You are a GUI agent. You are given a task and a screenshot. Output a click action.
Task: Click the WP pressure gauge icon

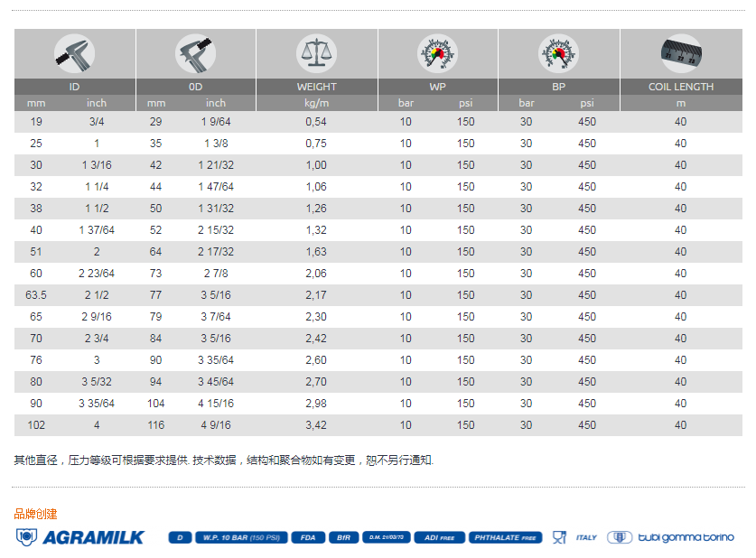coord(437,53)
